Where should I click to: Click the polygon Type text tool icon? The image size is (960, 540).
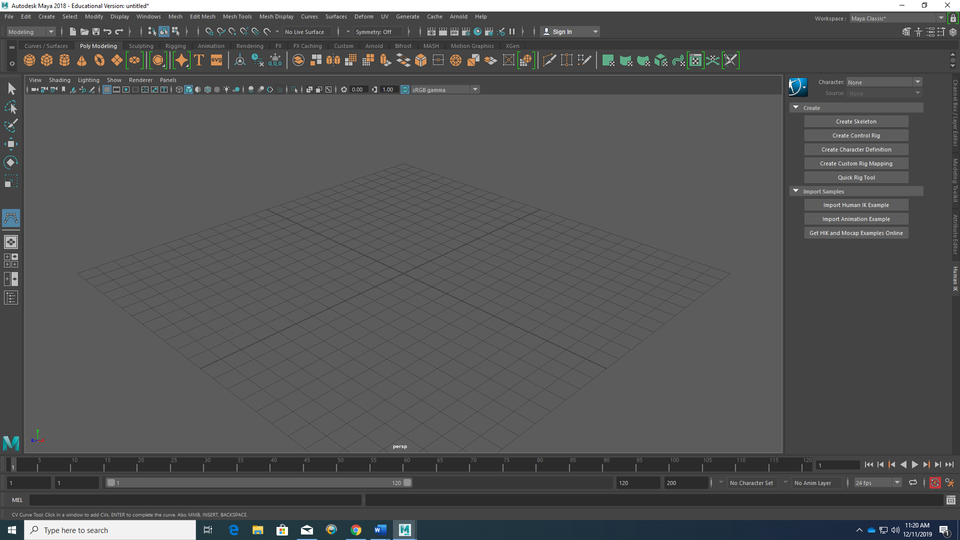[199, 60]
